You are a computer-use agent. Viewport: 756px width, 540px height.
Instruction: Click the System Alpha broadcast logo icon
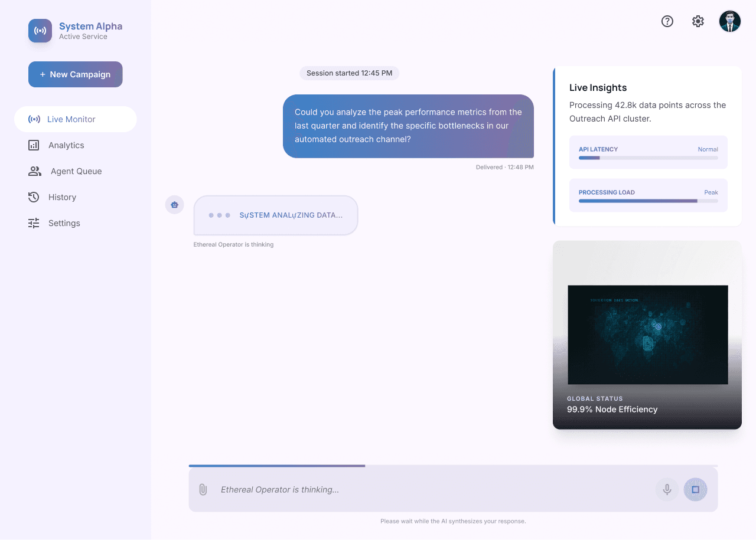coord(40,31)
